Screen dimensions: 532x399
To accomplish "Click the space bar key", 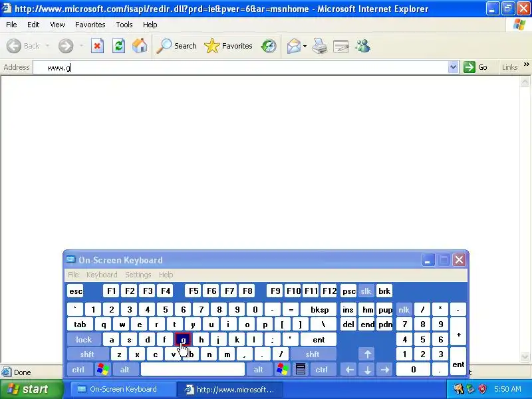I will coord(193,370).
